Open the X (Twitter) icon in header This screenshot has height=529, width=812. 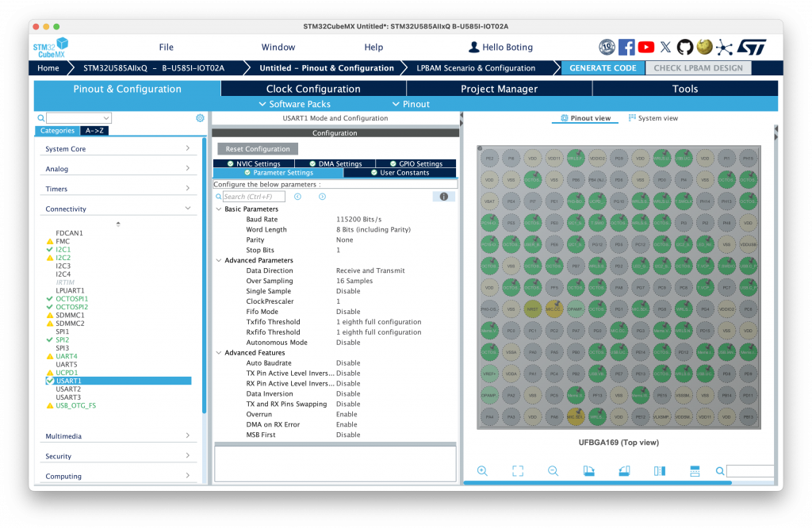665,47
